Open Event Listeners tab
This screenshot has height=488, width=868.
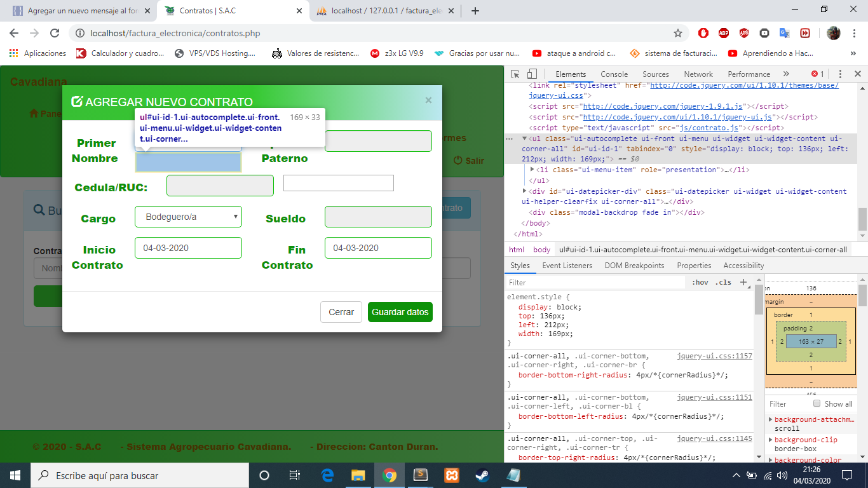point(567,266)
